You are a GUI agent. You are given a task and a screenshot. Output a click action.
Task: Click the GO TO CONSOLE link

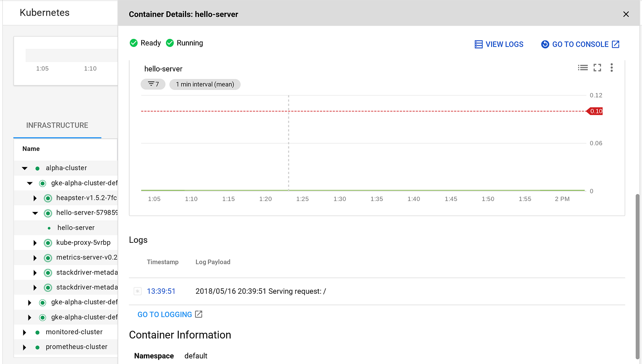[x=580, y=45]
